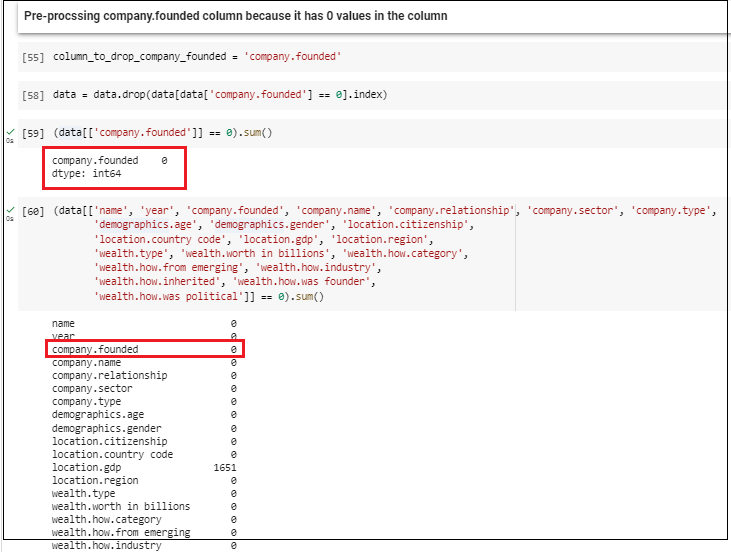Click the 'wealth.how.was political' code line
Image resolution: width=731 pixels, height=552 pixels.
pyautogui.click(x=209, y=297)
